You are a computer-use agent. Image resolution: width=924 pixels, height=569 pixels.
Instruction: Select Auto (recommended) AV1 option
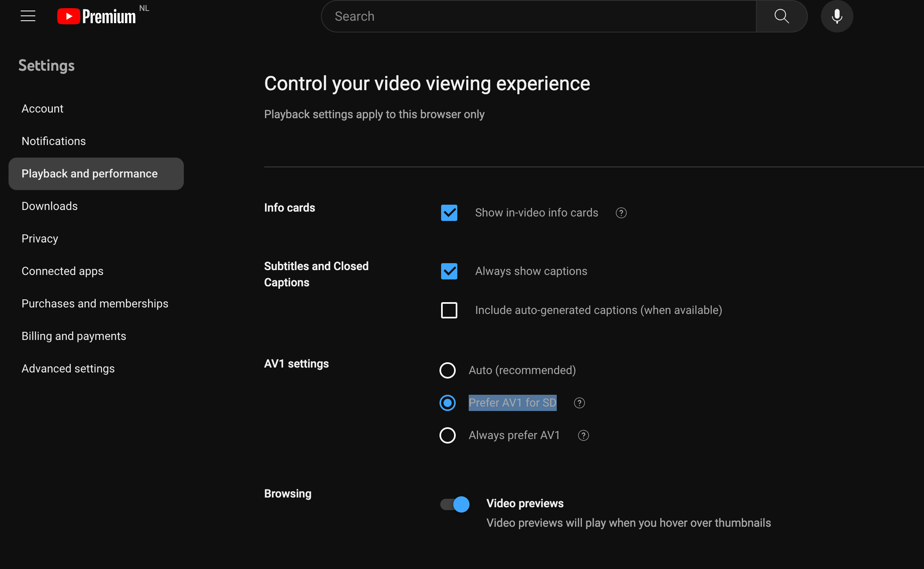[448, 370]
